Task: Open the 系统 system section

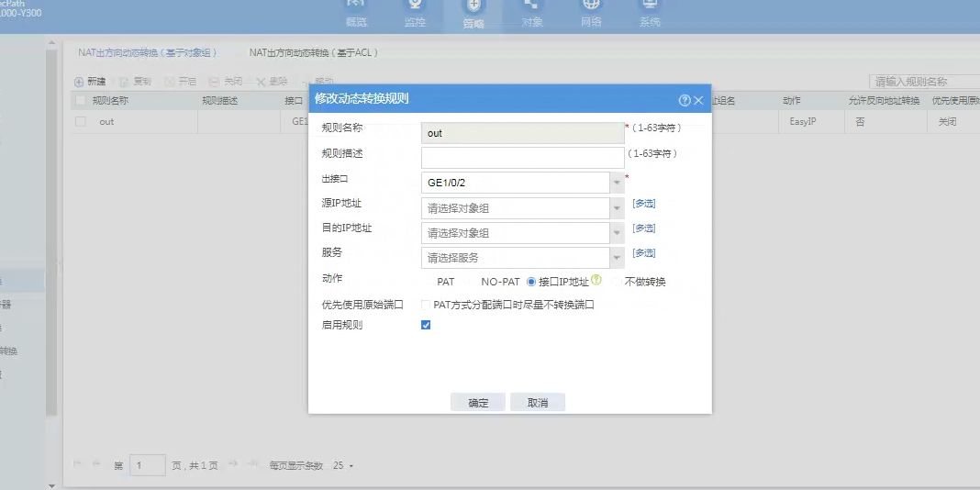Action: click(x=650, y=14)
